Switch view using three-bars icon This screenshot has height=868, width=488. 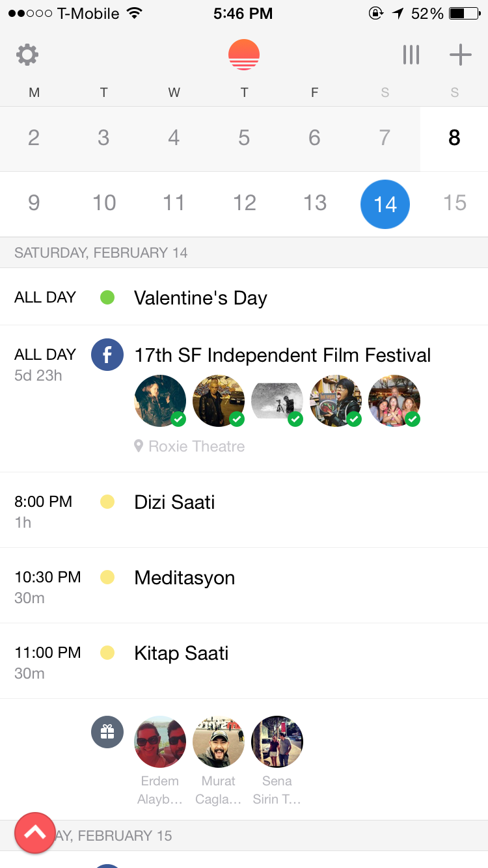411,55
